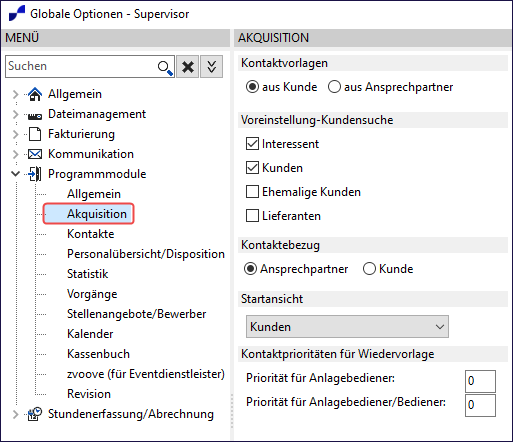
Task: Click the Dateimanagement drive icon
Action: tap(35, 116)
